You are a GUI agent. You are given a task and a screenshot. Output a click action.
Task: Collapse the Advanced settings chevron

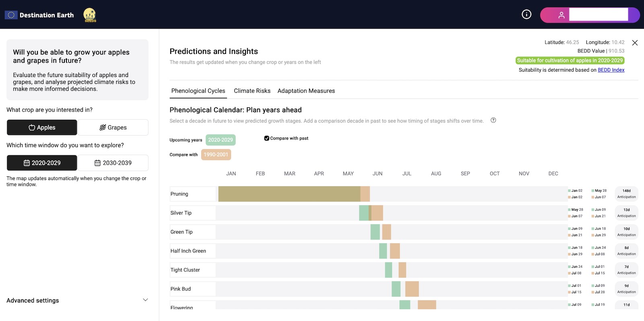tap(145, 300)
